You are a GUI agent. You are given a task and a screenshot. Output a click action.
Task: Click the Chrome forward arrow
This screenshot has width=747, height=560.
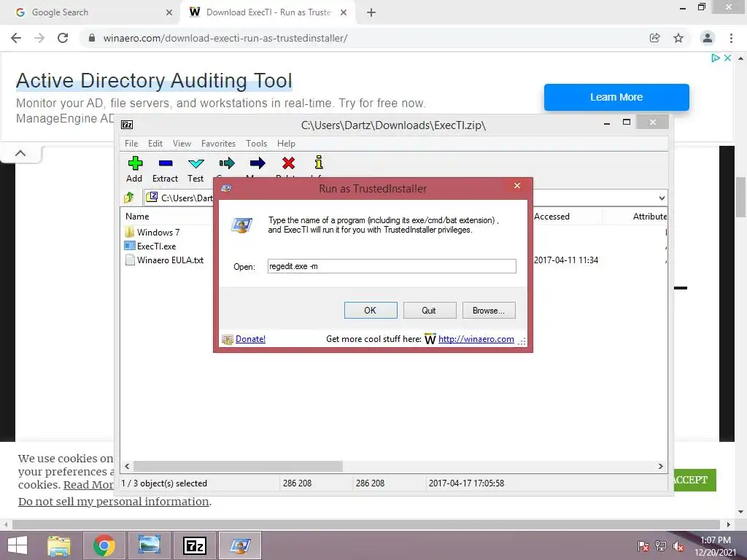click(39, 38)
